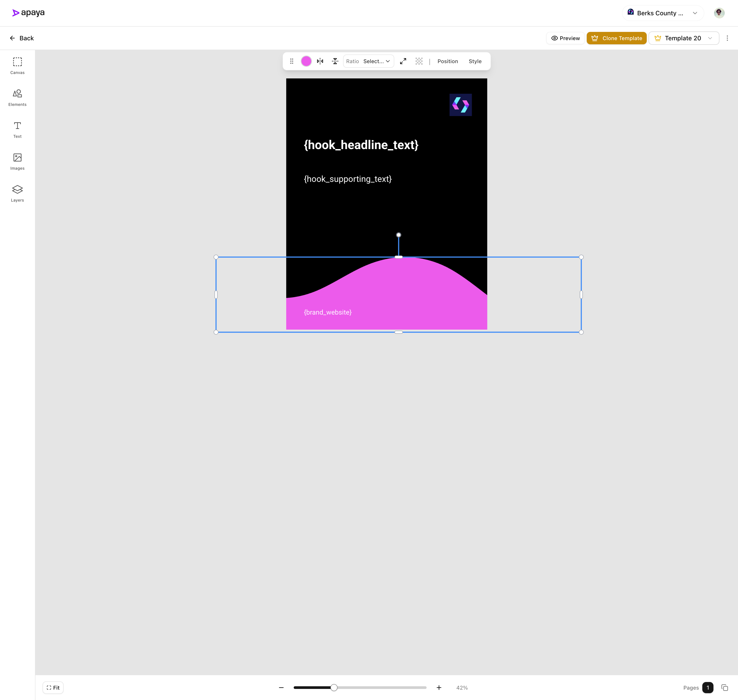Switch to the Style tab
The height and width of the screenshot is (700, 738).
[x=475, y=61]
